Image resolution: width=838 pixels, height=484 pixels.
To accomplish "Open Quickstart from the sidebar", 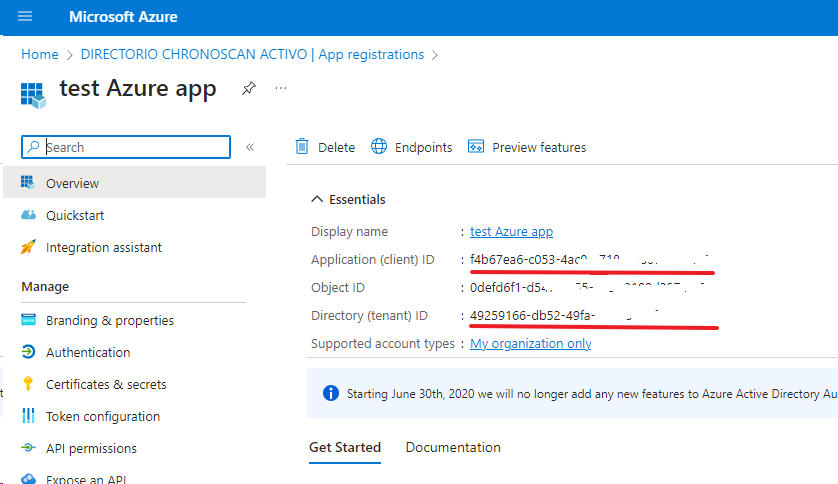I will pyautogui.click(x=75, y=215).
